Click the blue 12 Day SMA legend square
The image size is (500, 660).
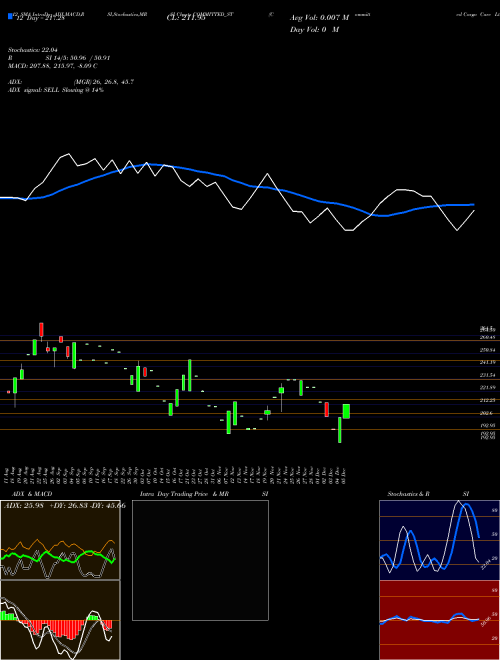[x=10, y=17]
